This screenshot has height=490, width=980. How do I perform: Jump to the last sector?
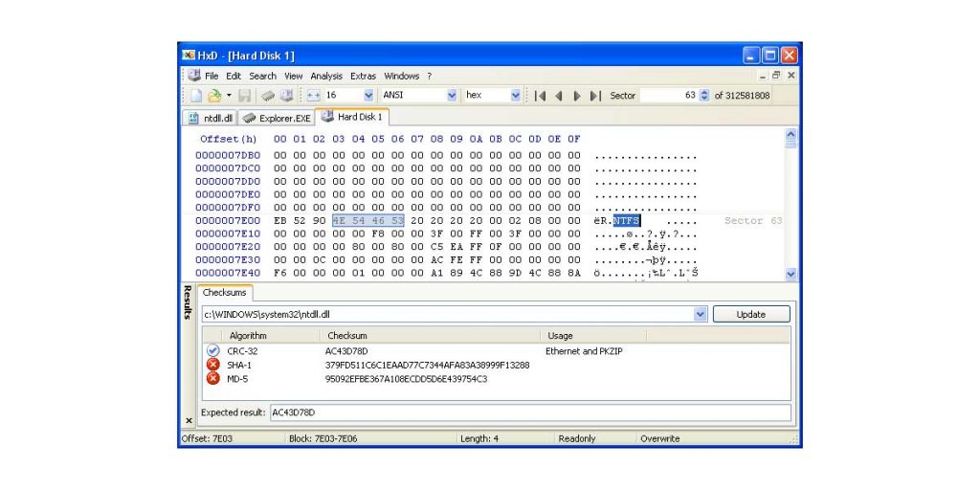pos(595,96)
